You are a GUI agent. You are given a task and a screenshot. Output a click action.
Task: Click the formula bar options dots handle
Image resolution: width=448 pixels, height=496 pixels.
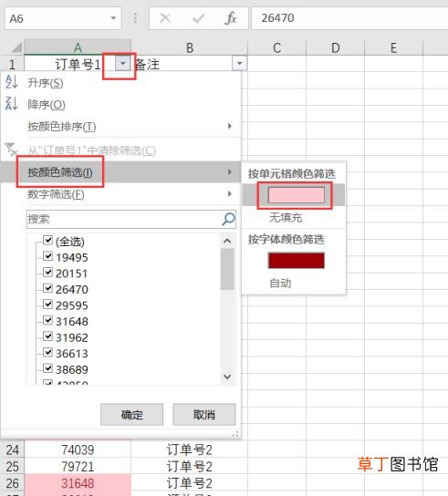135,18
